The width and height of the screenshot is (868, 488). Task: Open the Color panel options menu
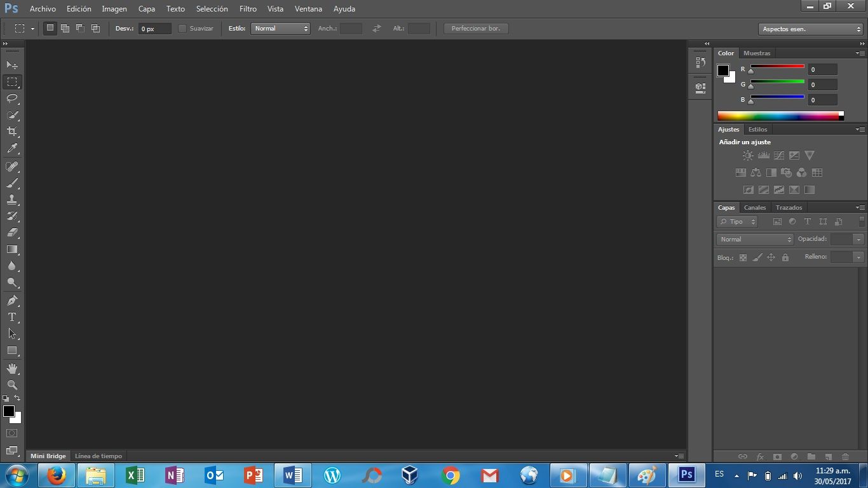(860, 53)
